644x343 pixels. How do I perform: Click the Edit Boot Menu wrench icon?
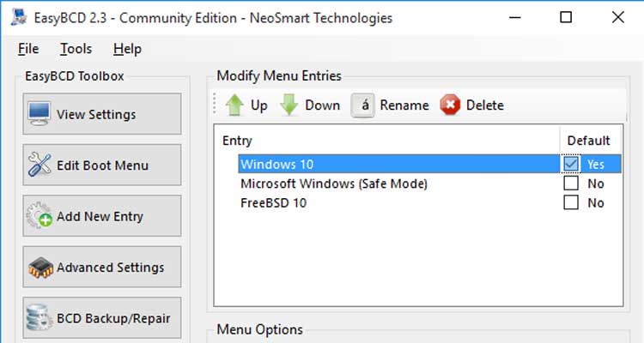[39, 165]
